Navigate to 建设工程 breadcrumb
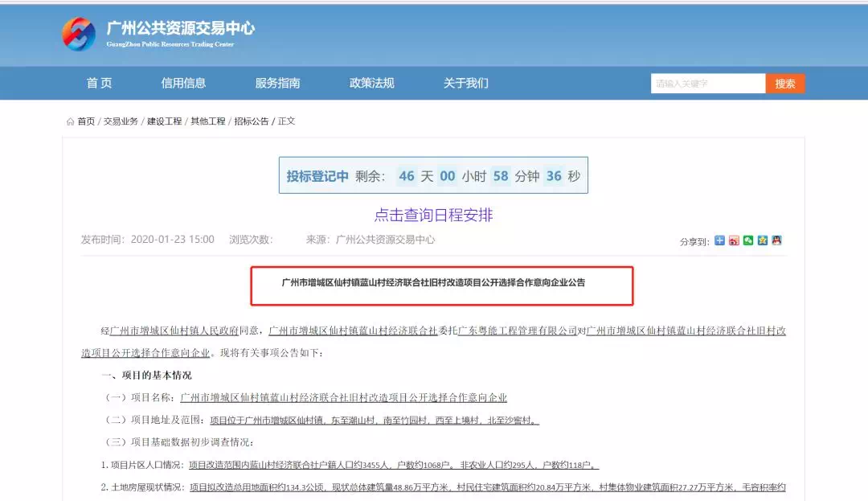The width and height of the screenshot is (868, 501). (x=164, y=121)
